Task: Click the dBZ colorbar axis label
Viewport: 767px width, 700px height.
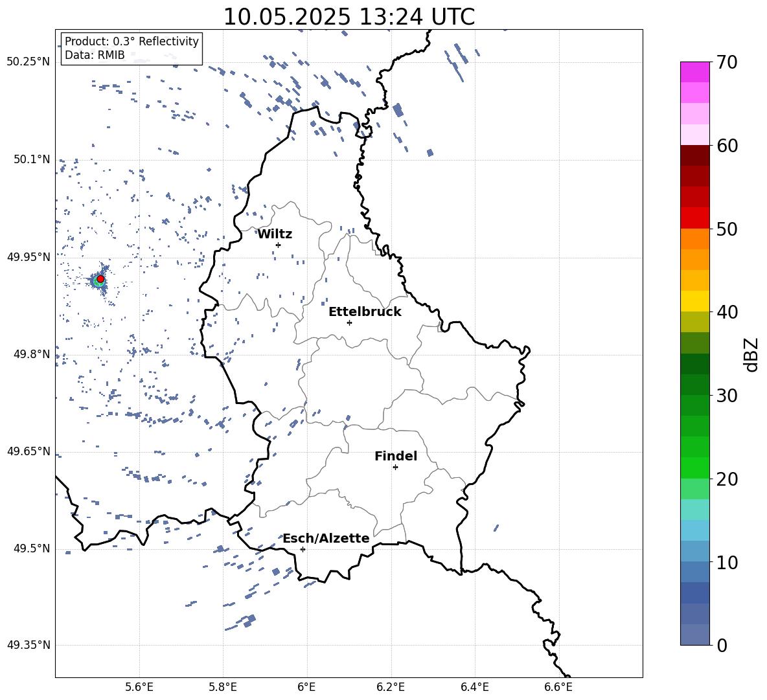Action: coord(751,354)
